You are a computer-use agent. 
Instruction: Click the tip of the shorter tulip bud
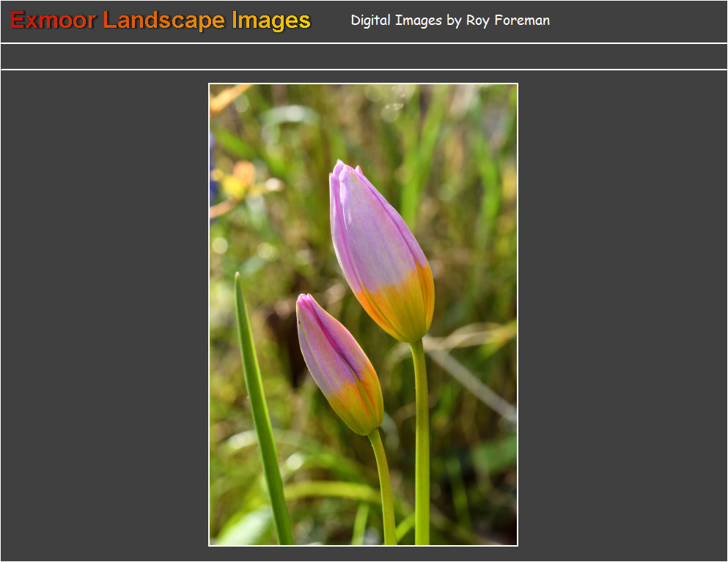click(x=304, y=299)
